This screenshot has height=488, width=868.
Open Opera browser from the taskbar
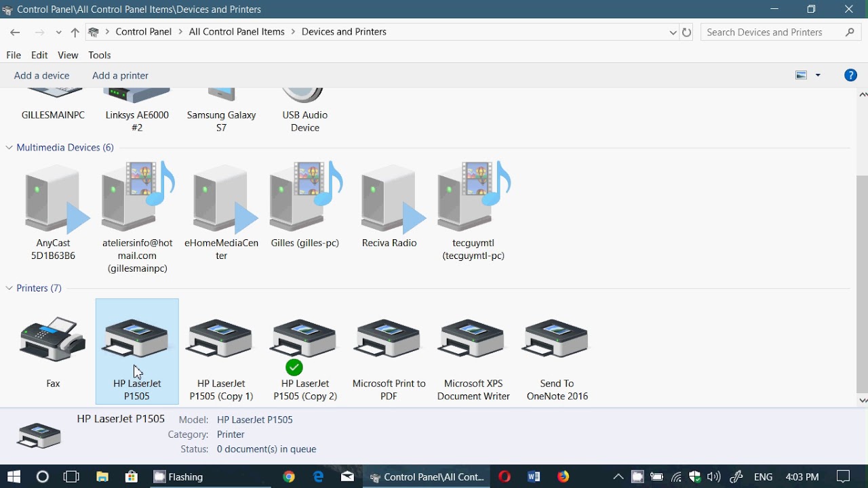click(x=504, y=476)
